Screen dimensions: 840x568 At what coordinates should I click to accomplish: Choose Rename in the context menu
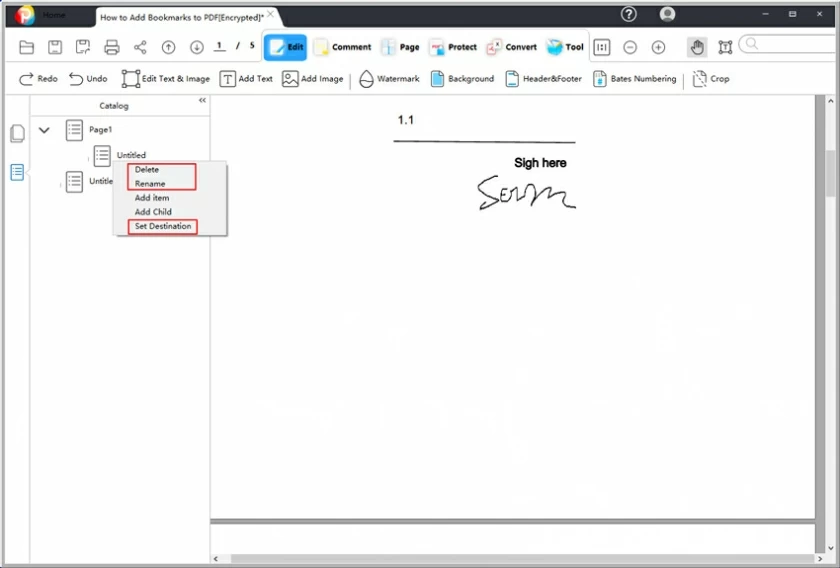150,183
